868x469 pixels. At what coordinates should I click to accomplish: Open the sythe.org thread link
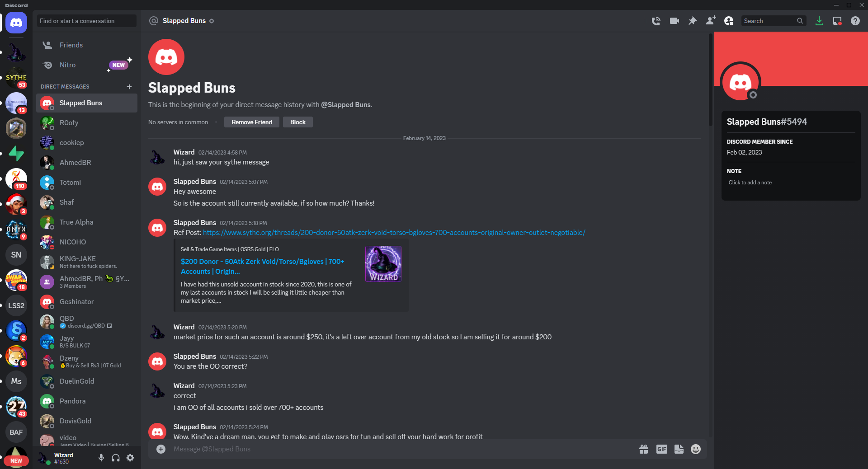pyautogui.click(x=394, y=233)
